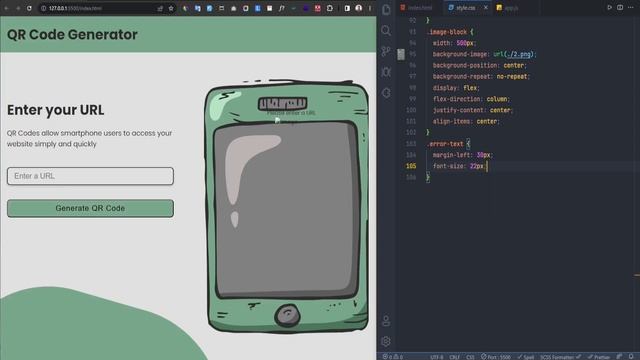Viewport: 640px width, 360px height.
Task: Click the Port: 5500 Live Server status
Action: [496, 357]
